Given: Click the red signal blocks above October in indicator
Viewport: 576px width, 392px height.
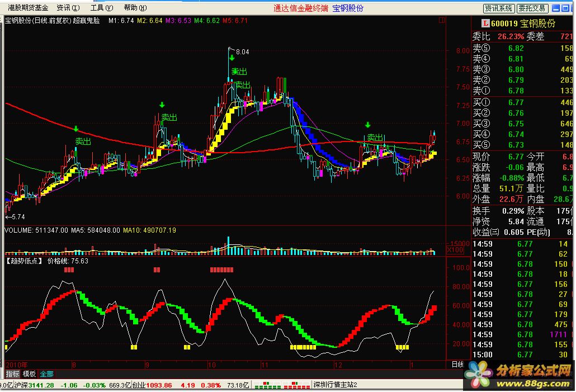Looking at the screenshot, I should 221,270.
